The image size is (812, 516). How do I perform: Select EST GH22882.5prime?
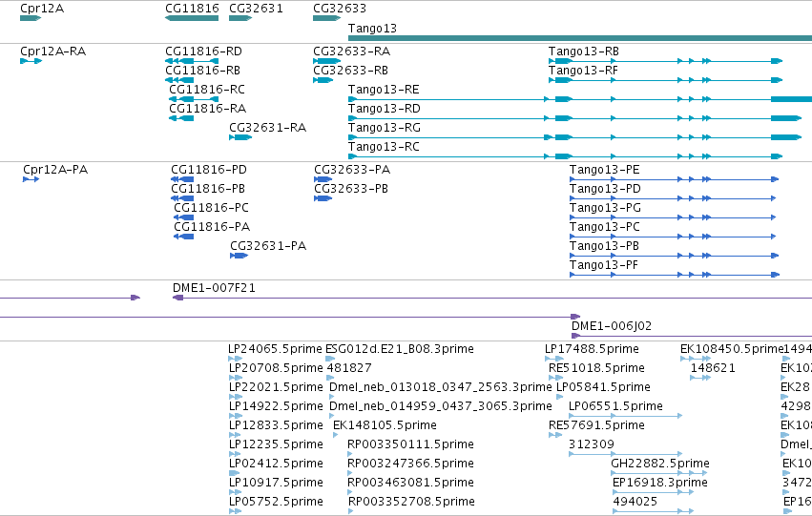pyautogui.click(x=660, y=464)
